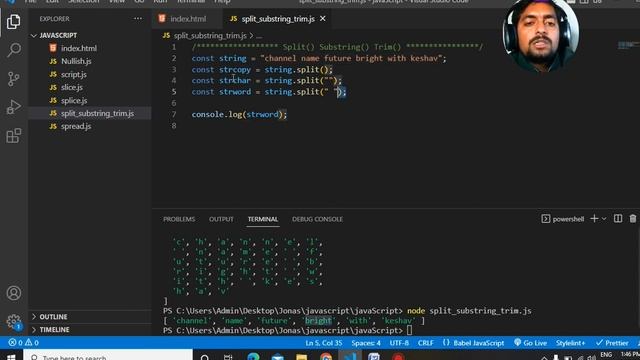This screenshot has height=360, width=640.
Task: Click the Prettier status item
Action: pos(611,343)
